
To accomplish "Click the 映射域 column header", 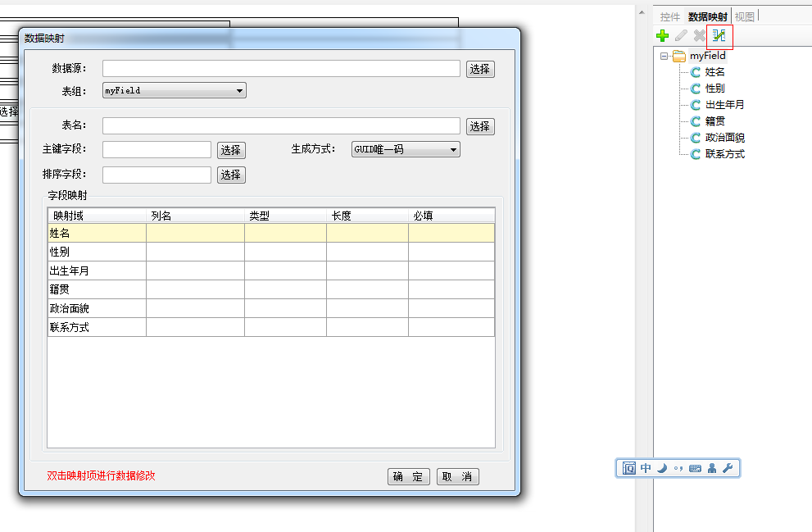I will point(97,216).
